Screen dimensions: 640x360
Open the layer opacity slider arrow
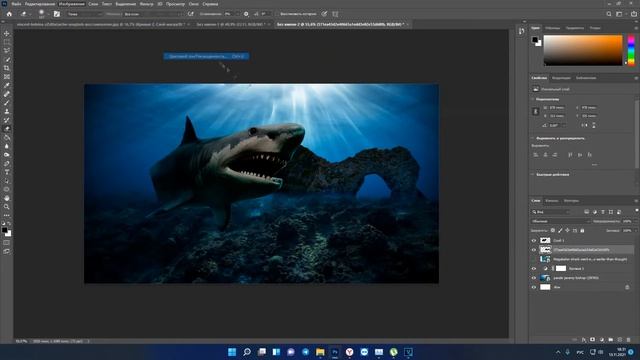635,221
